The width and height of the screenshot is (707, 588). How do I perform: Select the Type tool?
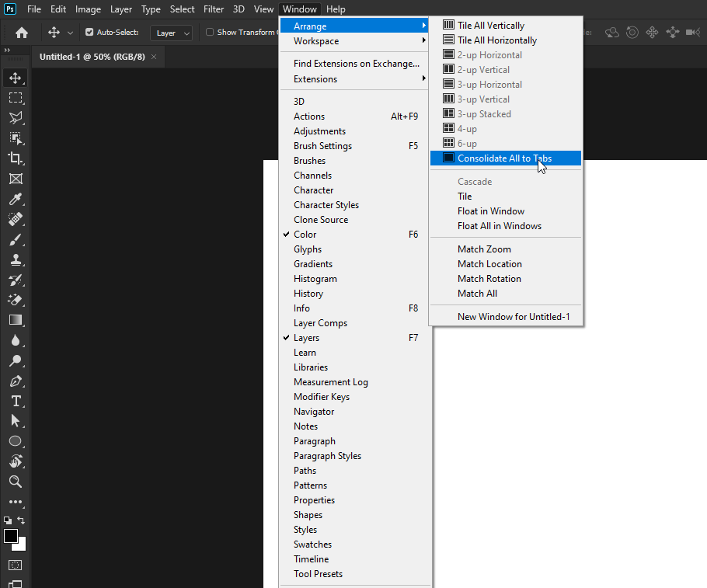pyautogui.click(x=16, y=401)
